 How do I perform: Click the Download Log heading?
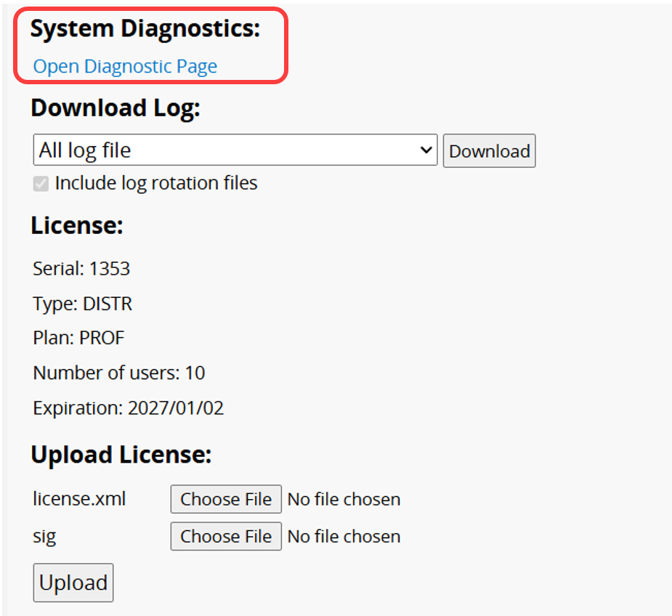point(115,108)
